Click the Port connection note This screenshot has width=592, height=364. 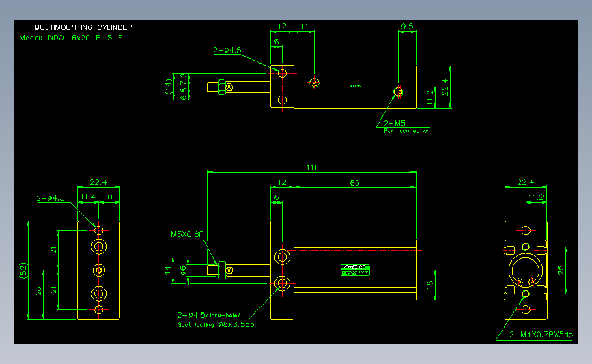[407, 131]
